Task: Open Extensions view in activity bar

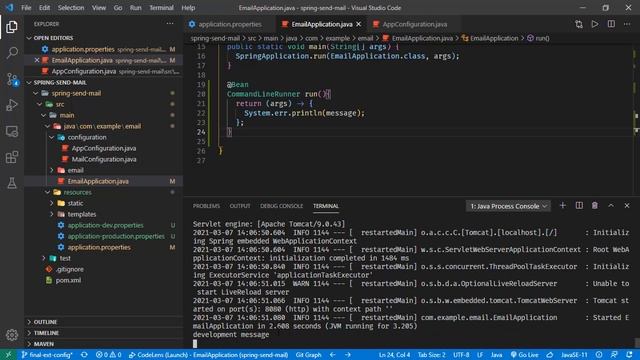Action: (12, 157)
